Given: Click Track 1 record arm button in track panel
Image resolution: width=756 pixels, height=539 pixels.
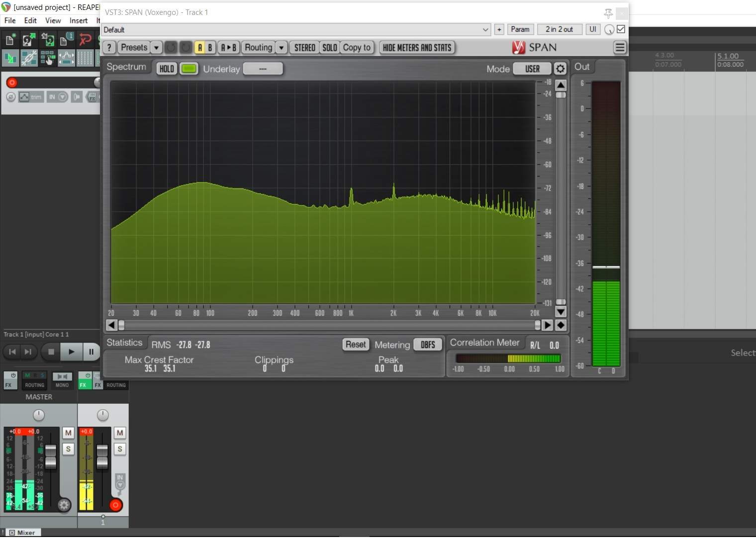Looking at the screenshot, I should 12,83.
